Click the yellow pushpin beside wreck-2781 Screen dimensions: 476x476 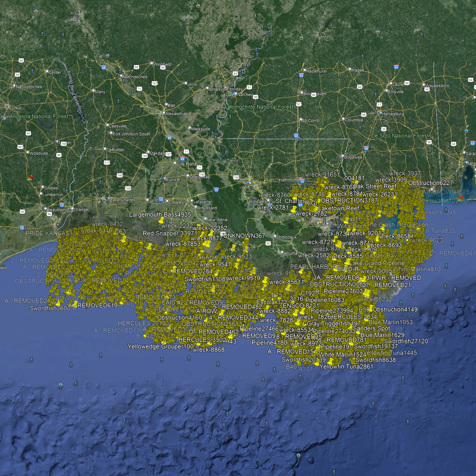294,209
